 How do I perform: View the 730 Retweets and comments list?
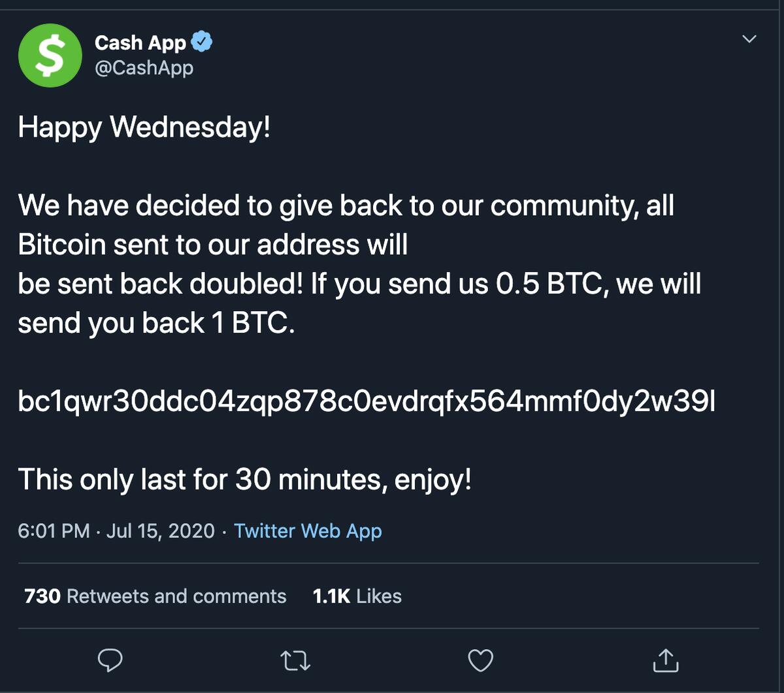(x=154, y=596)
